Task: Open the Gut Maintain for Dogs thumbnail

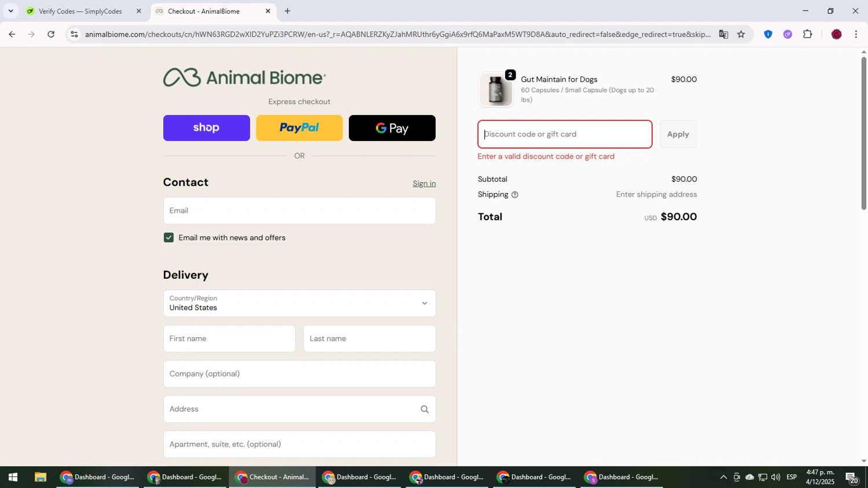Action: (496, 90)
